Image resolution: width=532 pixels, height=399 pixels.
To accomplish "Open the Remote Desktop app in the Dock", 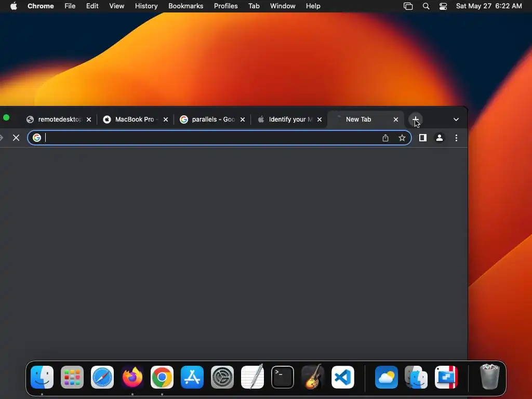I will [x=446, y=377].
